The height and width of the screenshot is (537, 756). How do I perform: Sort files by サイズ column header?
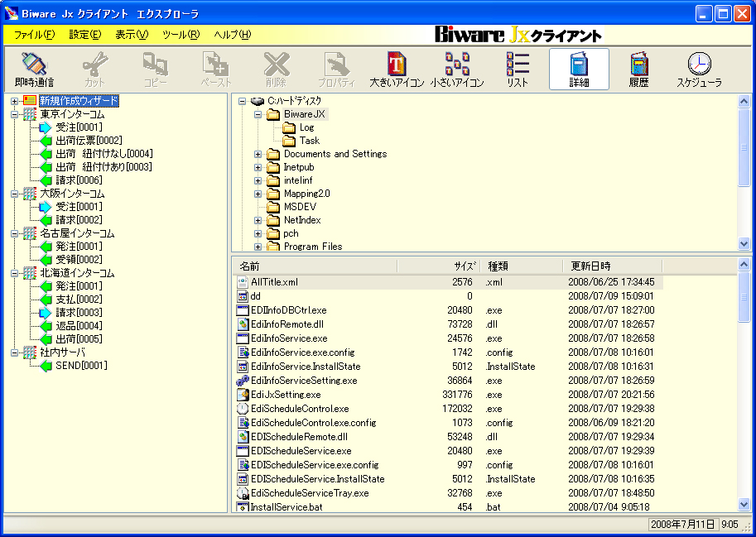465,266
